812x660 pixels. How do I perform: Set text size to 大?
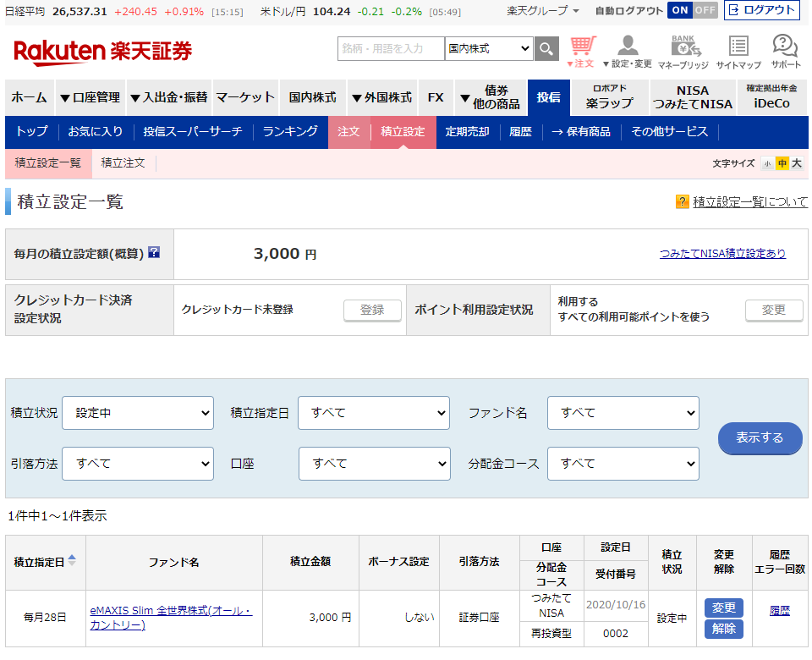(797, 163)
